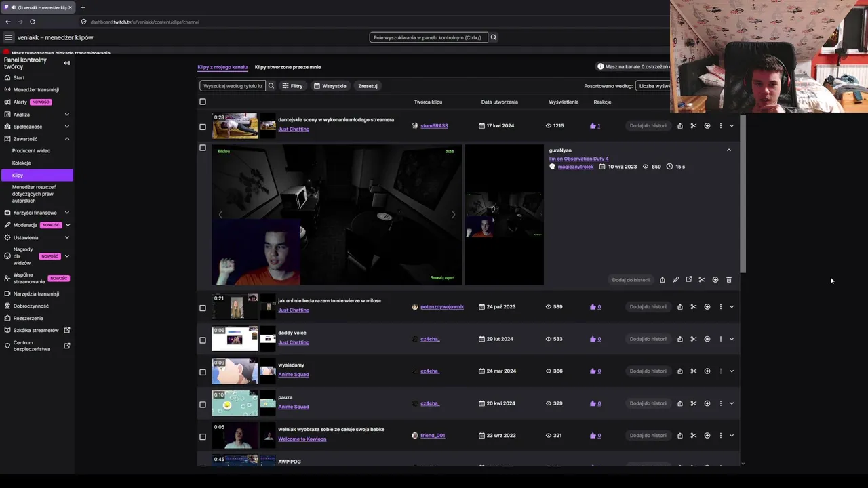Check the wysiadamy clip checkbox

(202, 372)
